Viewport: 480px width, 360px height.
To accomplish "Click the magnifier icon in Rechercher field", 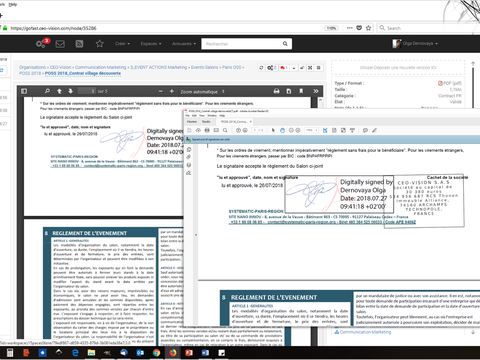I will tap(285, 44).
